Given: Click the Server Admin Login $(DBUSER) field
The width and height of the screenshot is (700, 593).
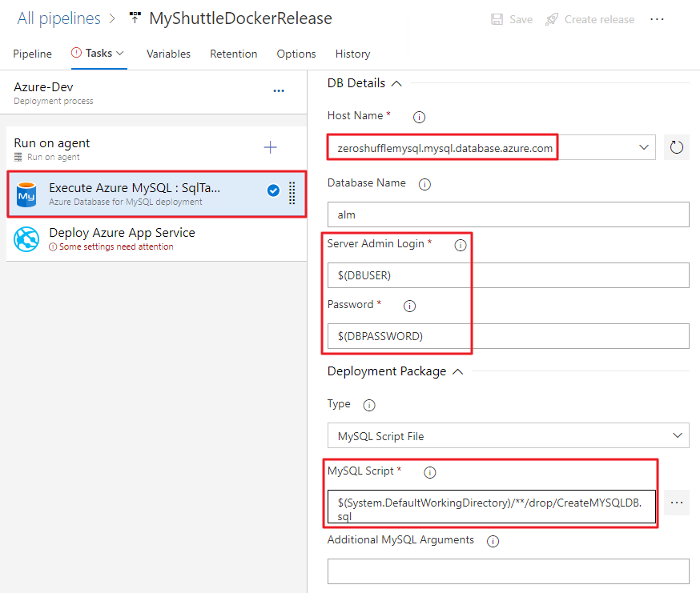Looking at the screenshot, I should (x=508, y=275).
